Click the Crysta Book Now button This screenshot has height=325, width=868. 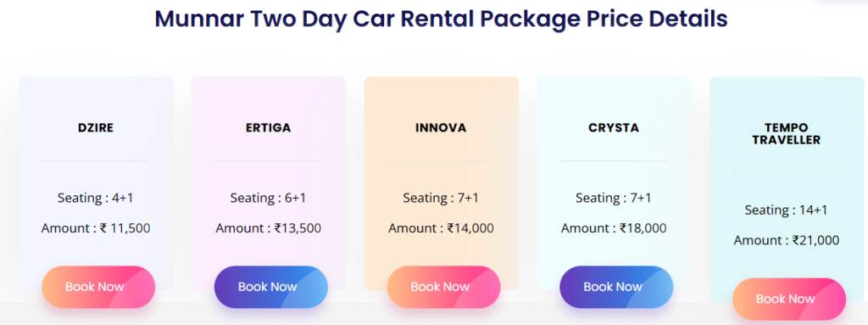tap(616, 287)
